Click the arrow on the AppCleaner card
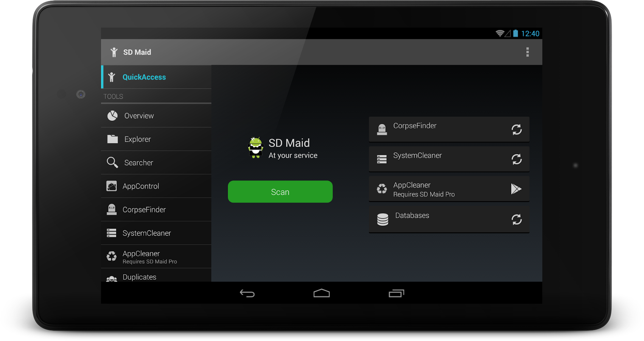644x341 pixels. (x=517, y=189)
